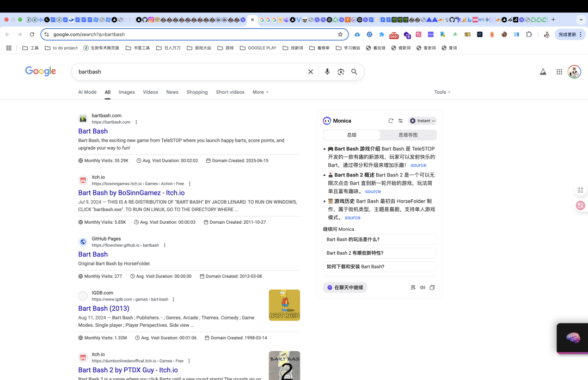The width and height of the screenshot is (588, 380).
Task: Open the 工具 bookmarks folder
Action: (30, 48)
